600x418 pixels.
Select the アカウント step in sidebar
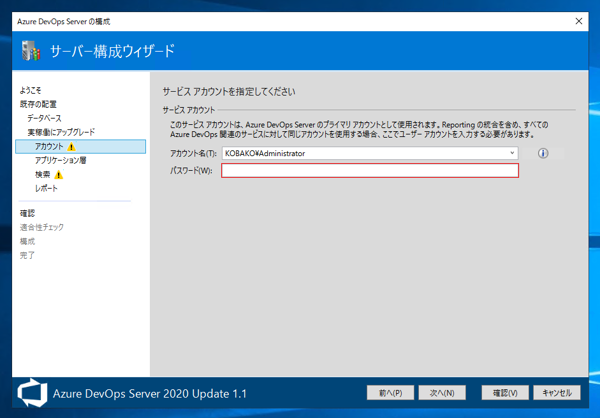[x=81, y=147]
